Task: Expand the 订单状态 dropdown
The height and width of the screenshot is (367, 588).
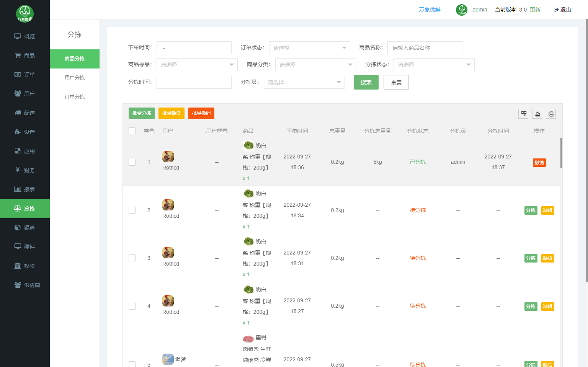Action: [309, 48]
